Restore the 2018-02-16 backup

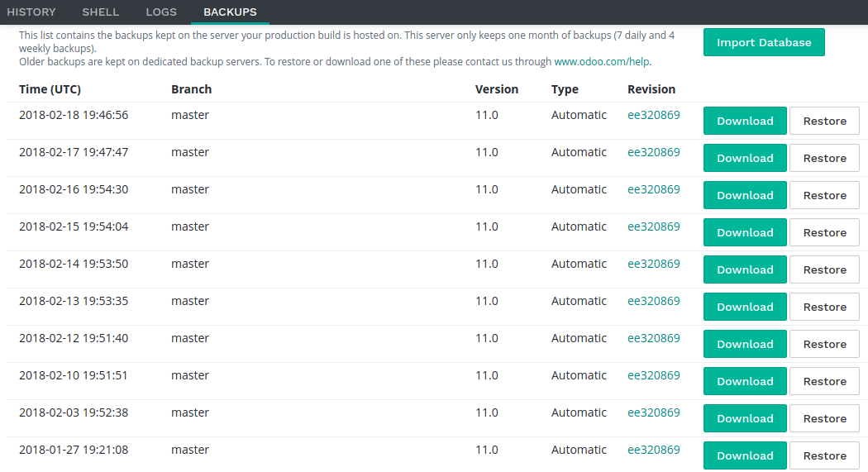tap(824, 195)
